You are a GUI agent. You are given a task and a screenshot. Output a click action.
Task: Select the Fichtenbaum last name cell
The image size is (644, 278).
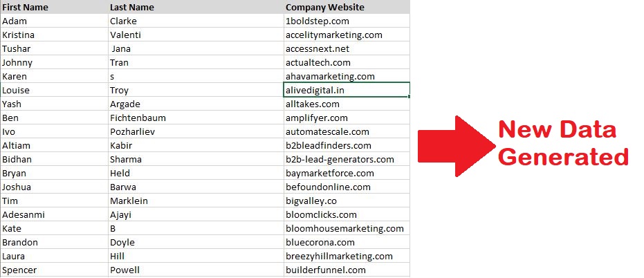click(196, 118)
